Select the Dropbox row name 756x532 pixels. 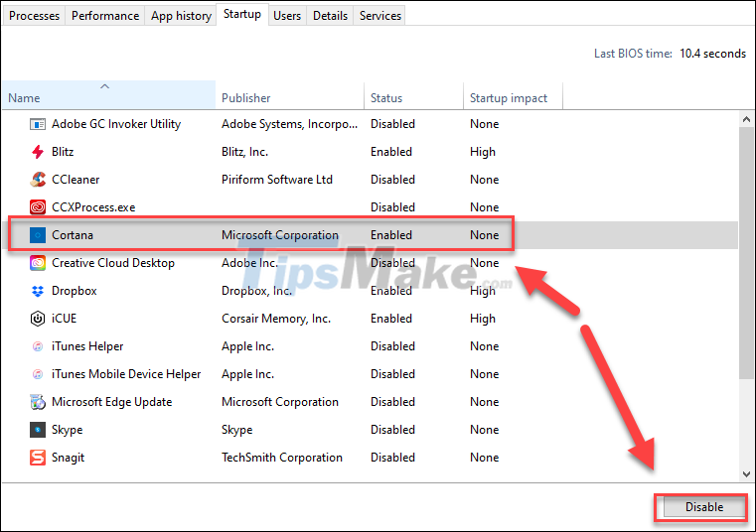(75, 291)
